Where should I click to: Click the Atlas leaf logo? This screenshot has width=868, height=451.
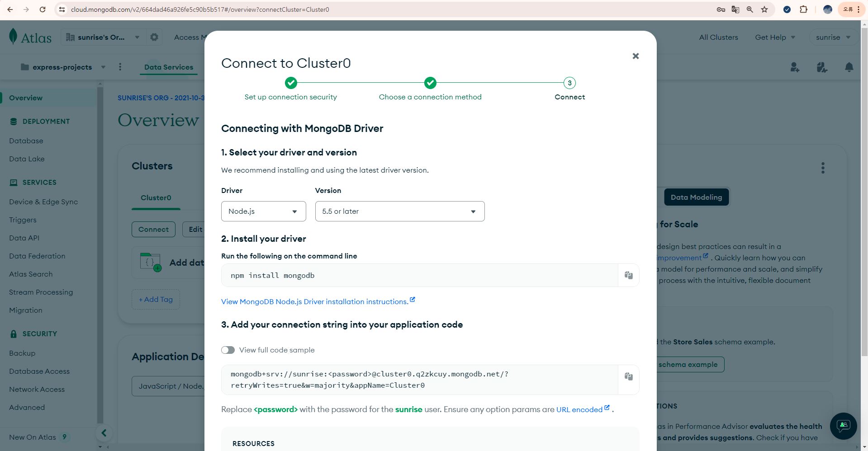(13, 37)
